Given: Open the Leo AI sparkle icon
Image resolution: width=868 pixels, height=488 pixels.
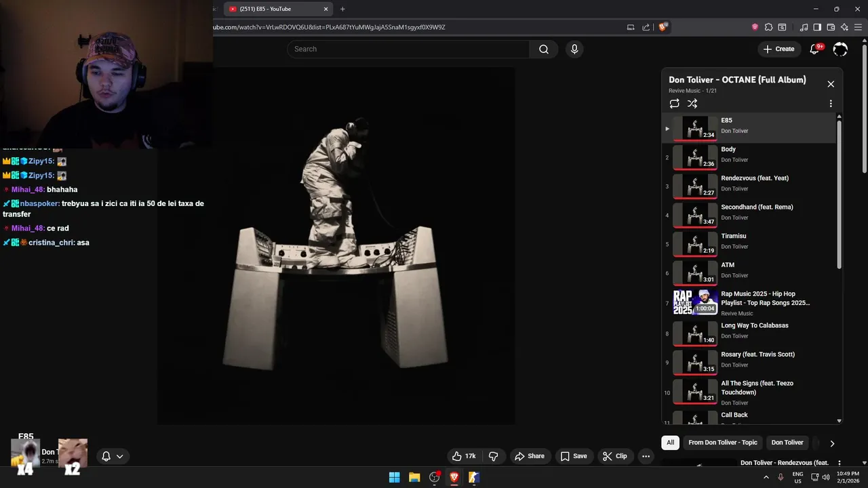Looking at the screenshot, I should [x=844, y=27].
